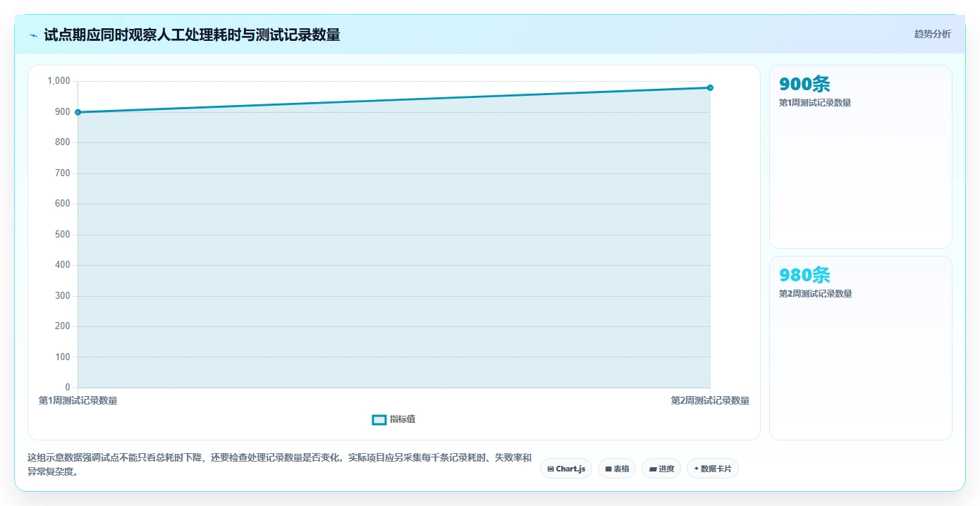Click the y-axis label 500
Viewport: 980px width, 506px height.
coord(63,235)
